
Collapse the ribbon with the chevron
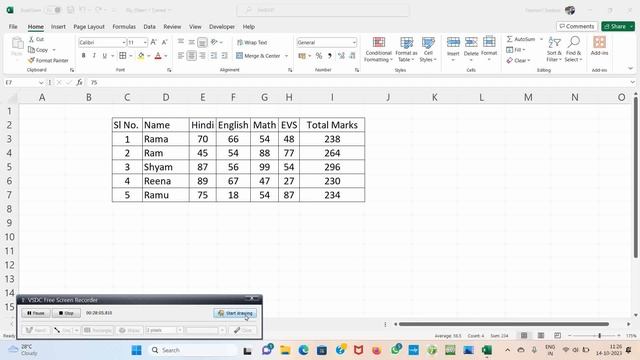coord(631,68)
